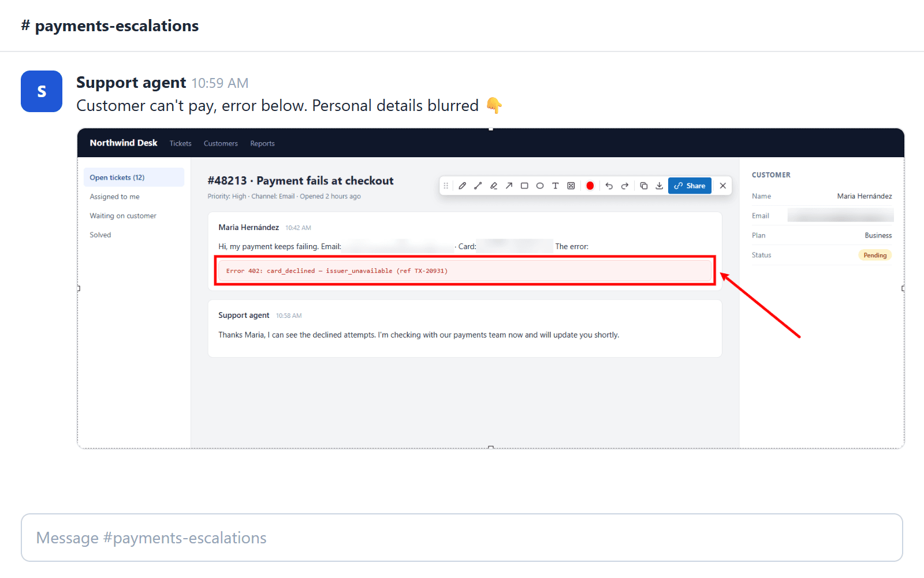
Task: Select the pencil drawing tool
Action: point(462,186)
